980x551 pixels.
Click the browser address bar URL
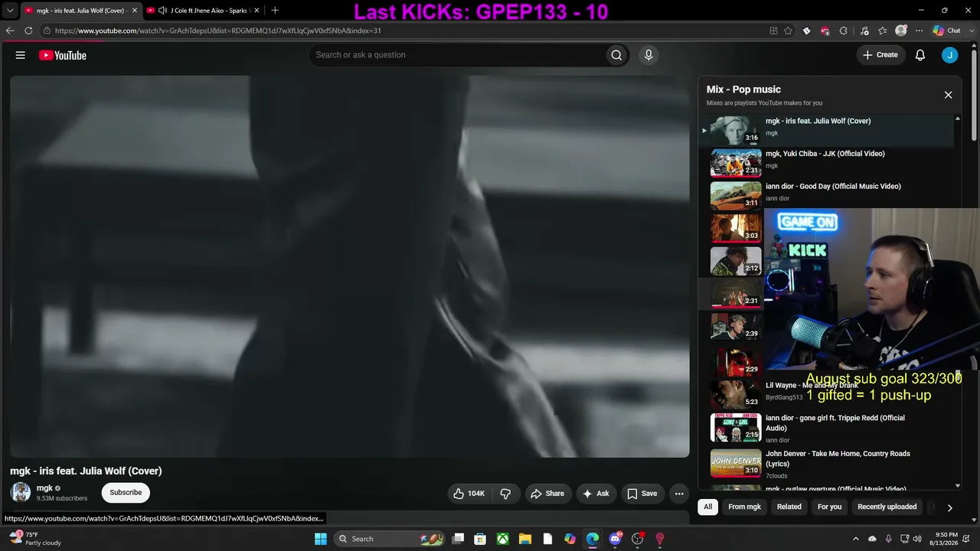(218, 31)
